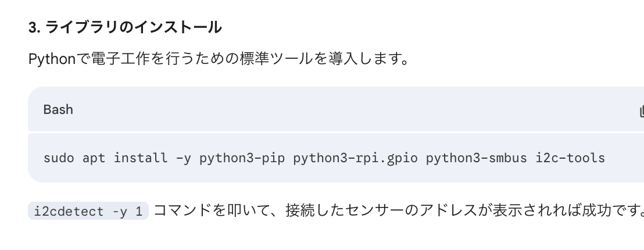The width and height of the screenshot is (644, 250).
Task: Click python3-smbus in the code block
Action: point(477,158)
